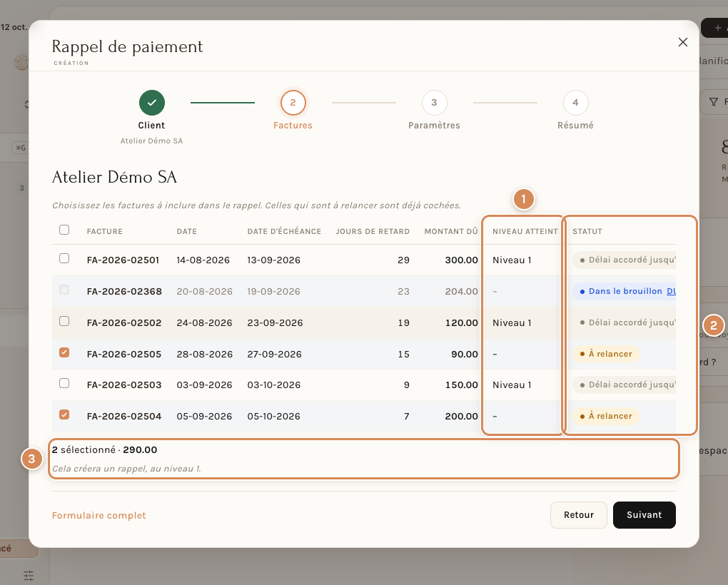Check invoice FA-2026-02503
The width and height of the screenshot is (728, 585).
pos(64,383)
